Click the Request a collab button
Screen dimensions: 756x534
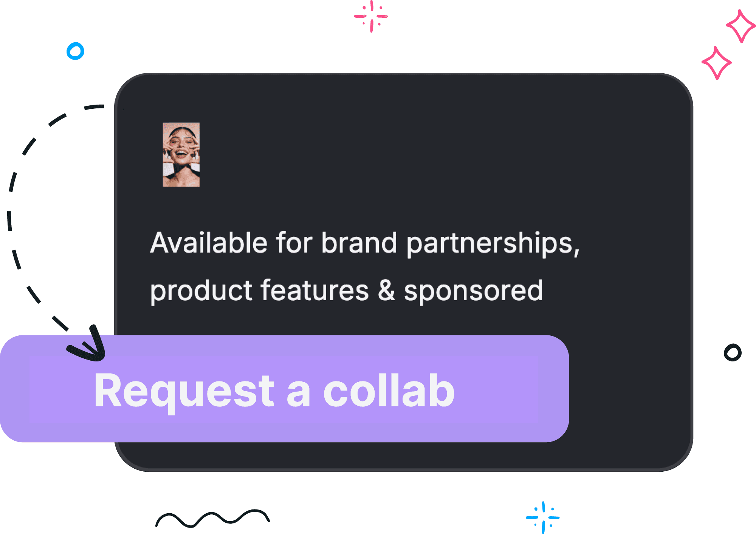(x=284, y=389)
